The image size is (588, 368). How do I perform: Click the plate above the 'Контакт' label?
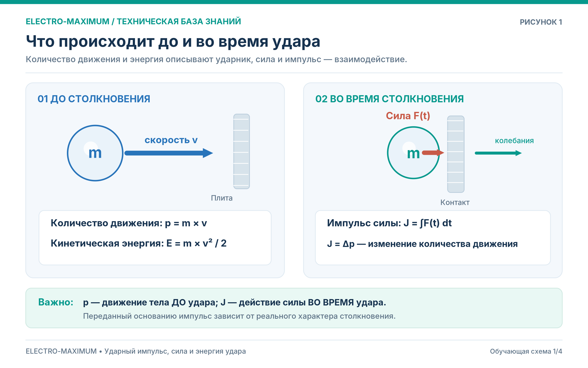(456, 154)
